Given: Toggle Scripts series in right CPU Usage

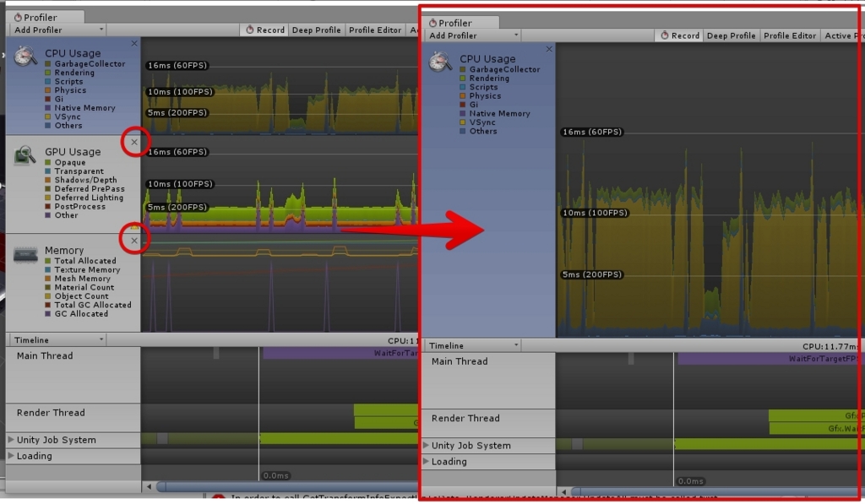Looking at the screenshot, I should tap(463, 87).
